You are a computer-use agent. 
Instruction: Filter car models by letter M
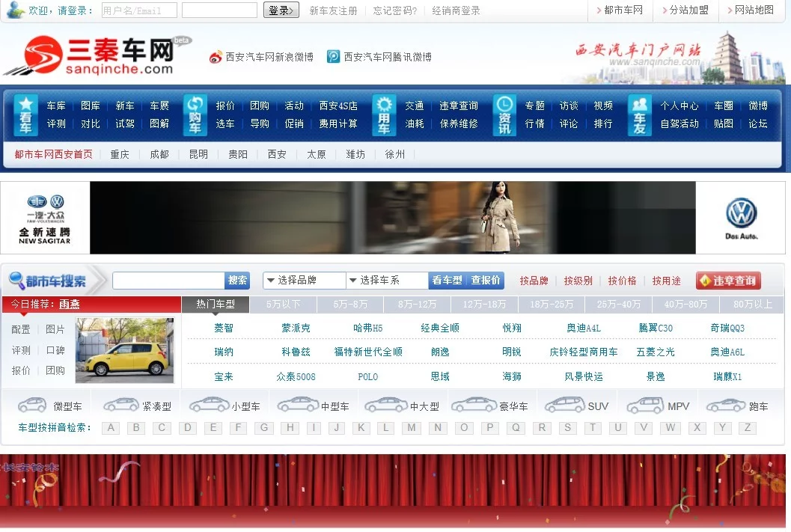[412, 427]
